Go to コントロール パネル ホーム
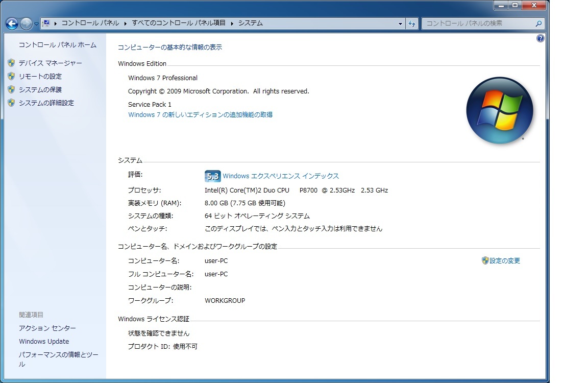Viewport: 588px width, 383px height. coord(57,44)
